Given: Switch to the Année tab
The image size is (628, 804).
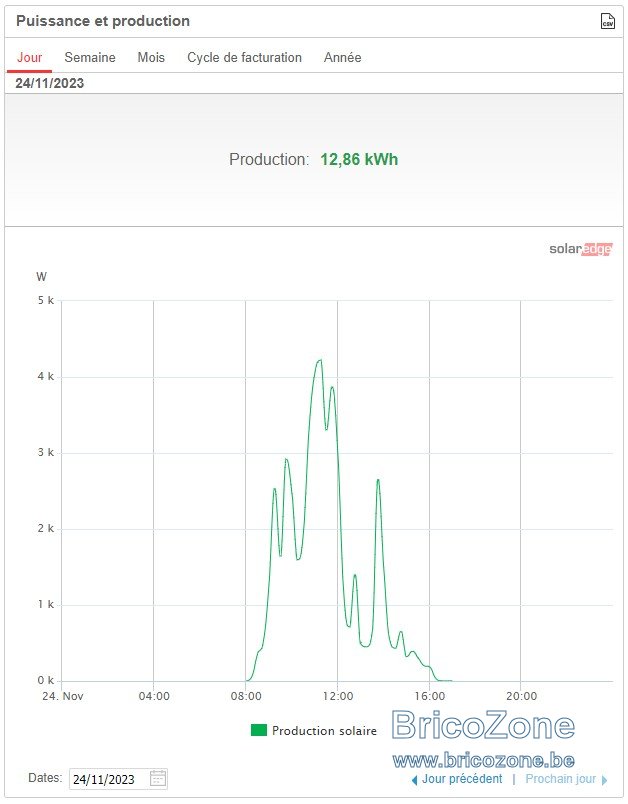Looking at the screenshot, I should pos(342,57).
